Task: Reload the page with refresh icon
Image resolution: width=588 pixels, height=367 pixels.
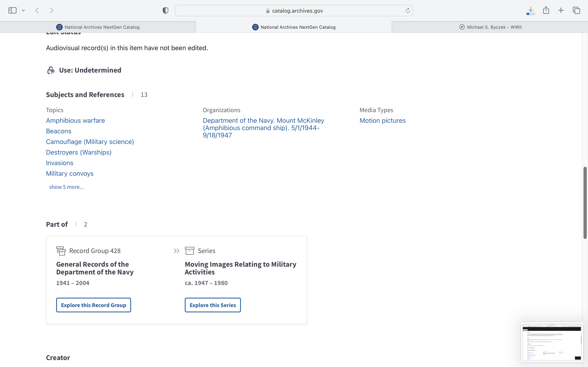Action: click(x=408, y=10)
